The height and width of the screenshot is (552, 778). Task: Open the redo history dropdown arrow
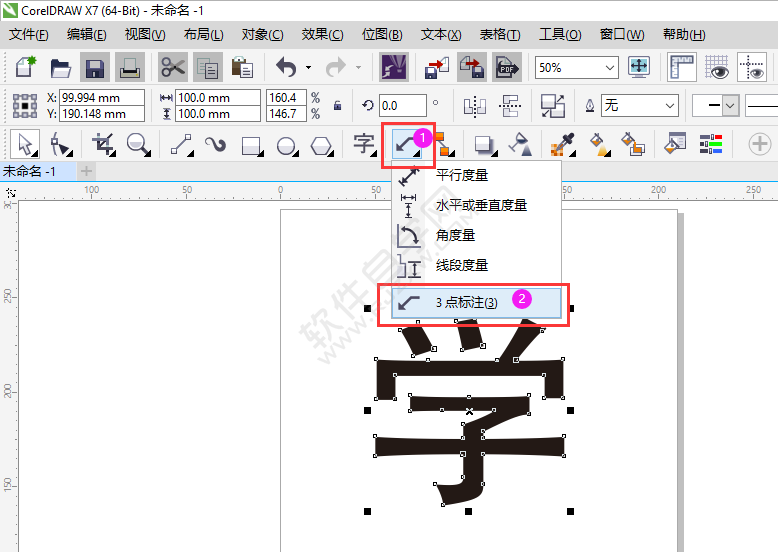tap(358, 67)
